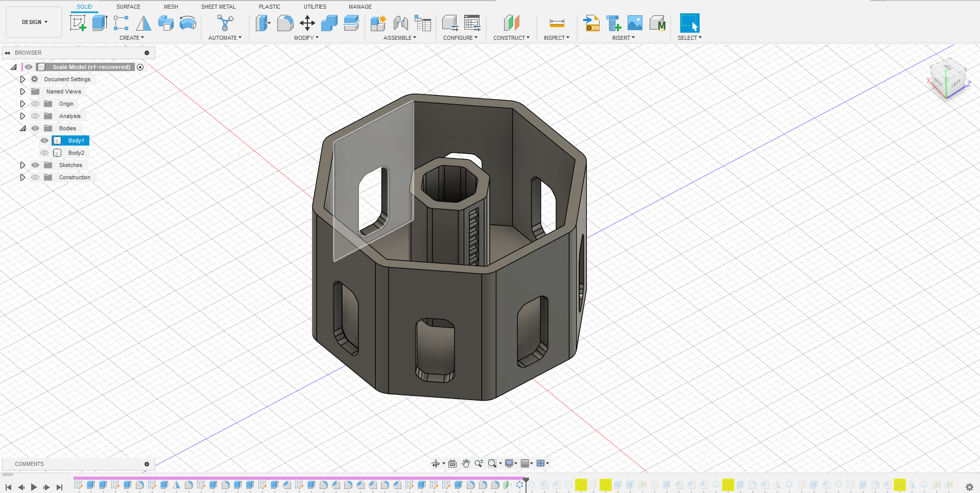980x493 pixels.
Task: Expand Document Settings node
Action: tap(22, 79)
